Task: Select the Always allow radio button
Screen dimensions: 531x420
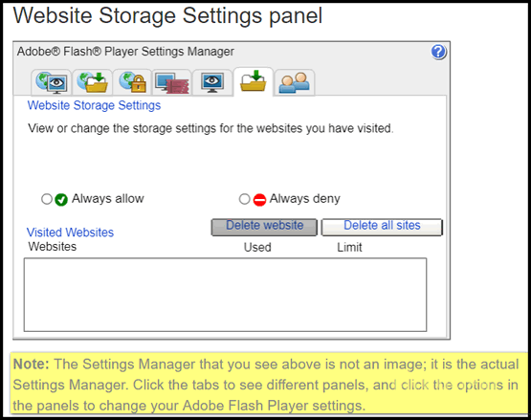Action: [x=47, y=199]
